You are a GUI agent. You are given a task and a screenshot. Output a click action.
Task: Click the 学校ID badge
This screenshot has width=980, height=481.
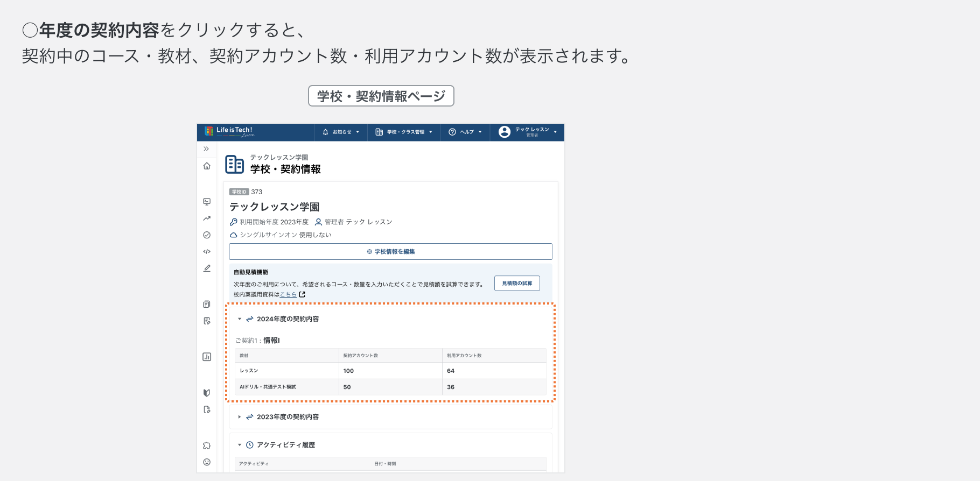pos(239,192)
